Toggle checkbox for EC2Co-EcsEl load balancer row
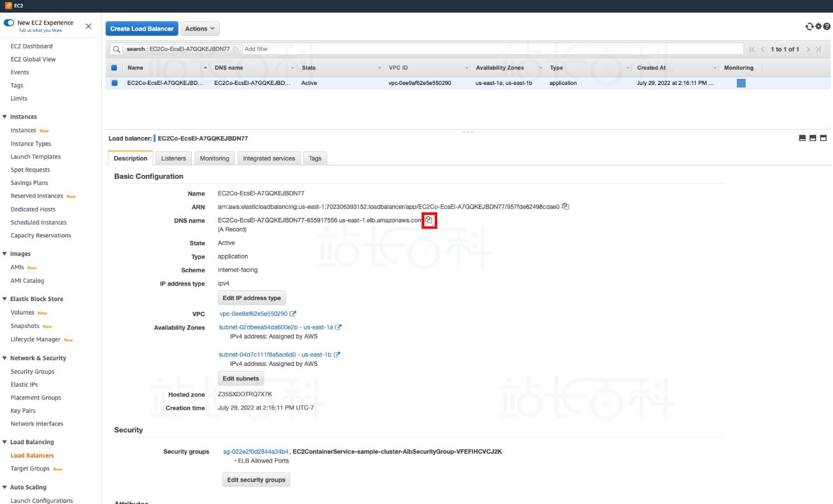 point(114,83)
